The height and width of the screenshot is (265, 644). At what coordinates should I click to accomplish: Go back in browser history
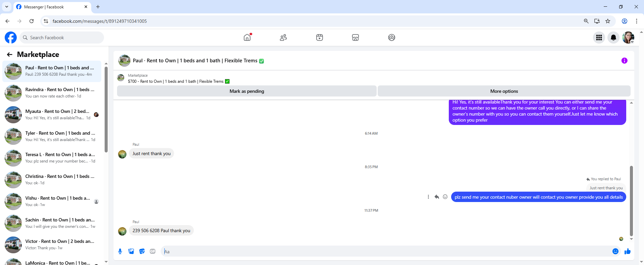[x=7, y=21]
